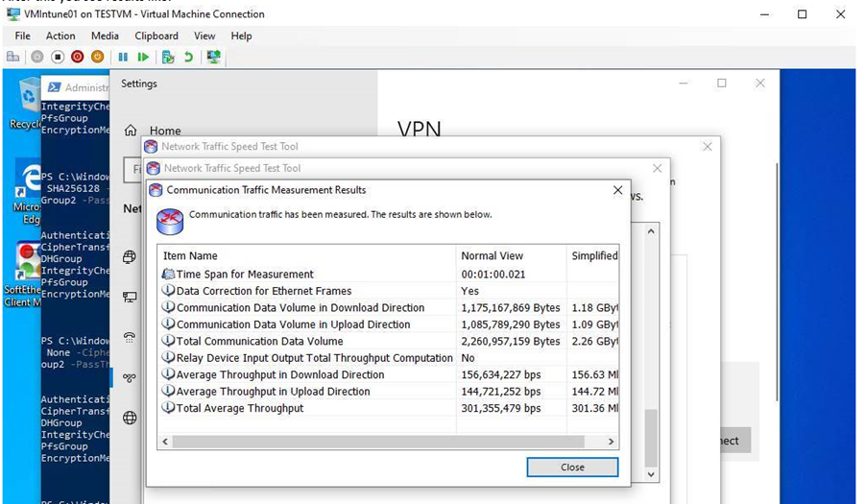Save VM state with orange icon
The image size is (865, 504).
click(98, 57)
